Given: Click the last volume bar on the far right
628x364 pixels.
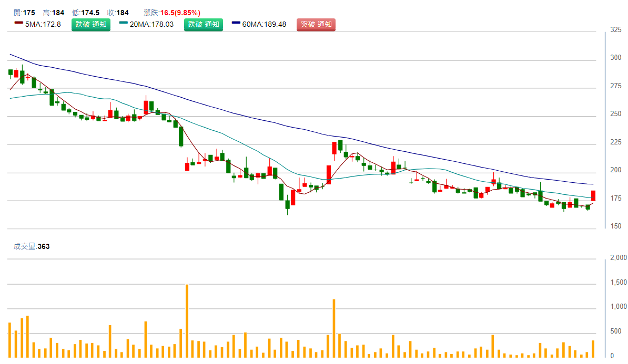Looking at the screenshot, I should click(593, 349).
